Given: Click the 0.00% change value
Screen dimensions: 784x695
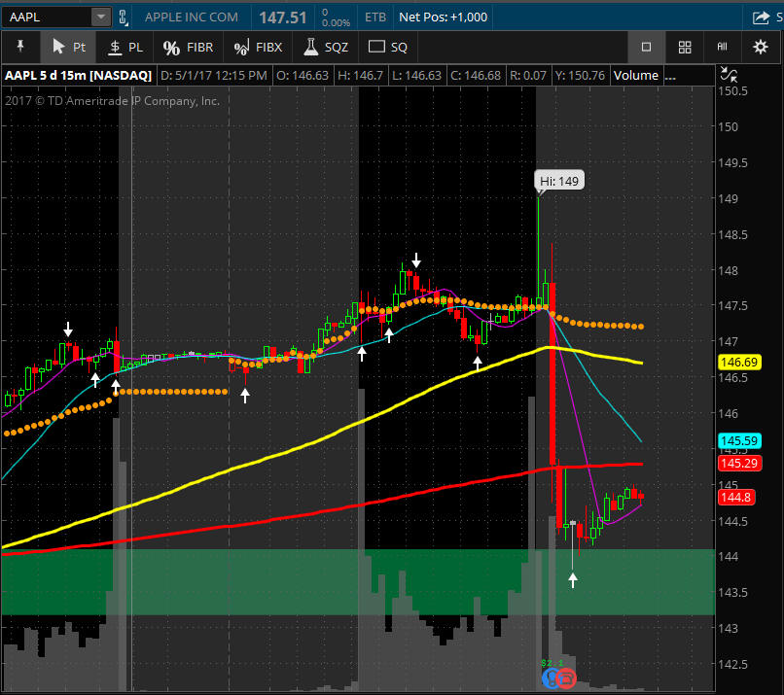Looking at the screenshot, I should tap(336, 23).
